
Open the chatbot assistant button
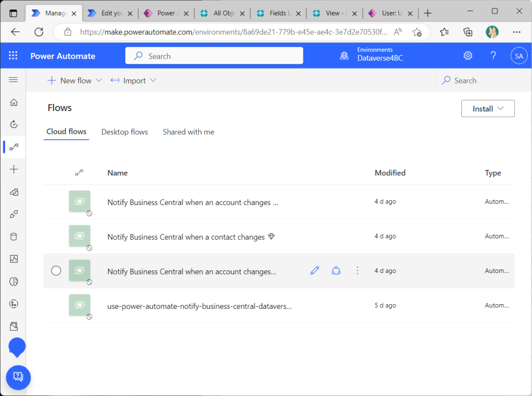(18, 376)
